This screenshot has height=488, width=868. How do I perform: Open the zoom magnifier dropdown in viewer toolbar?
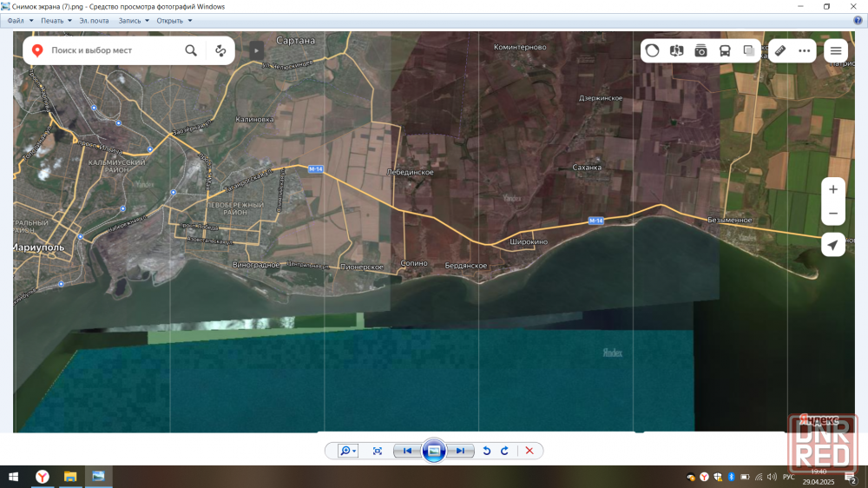point(348,451)
